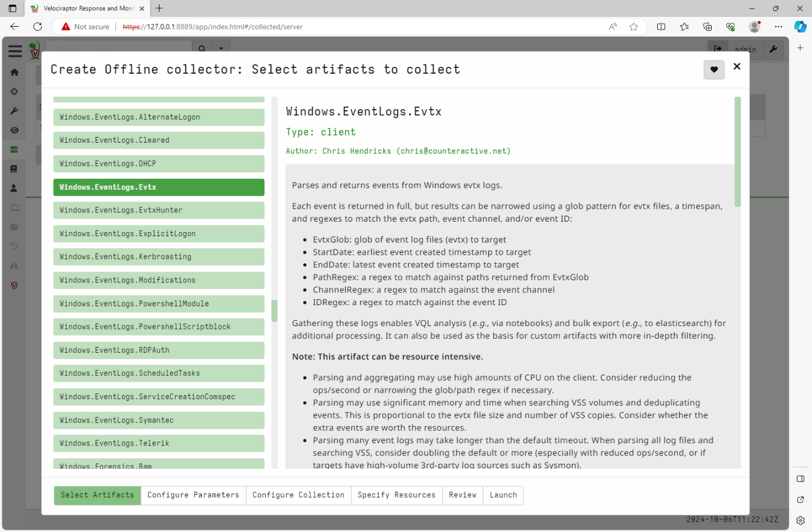Close the Create Offline collector dialog
This screenshot has height=532, width=812.
[x=737, y=67]
